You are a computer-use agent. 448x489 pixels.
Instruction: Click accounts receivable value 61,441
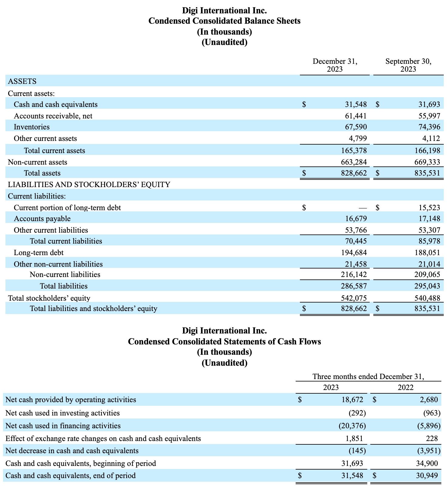[x=356, y=116]
